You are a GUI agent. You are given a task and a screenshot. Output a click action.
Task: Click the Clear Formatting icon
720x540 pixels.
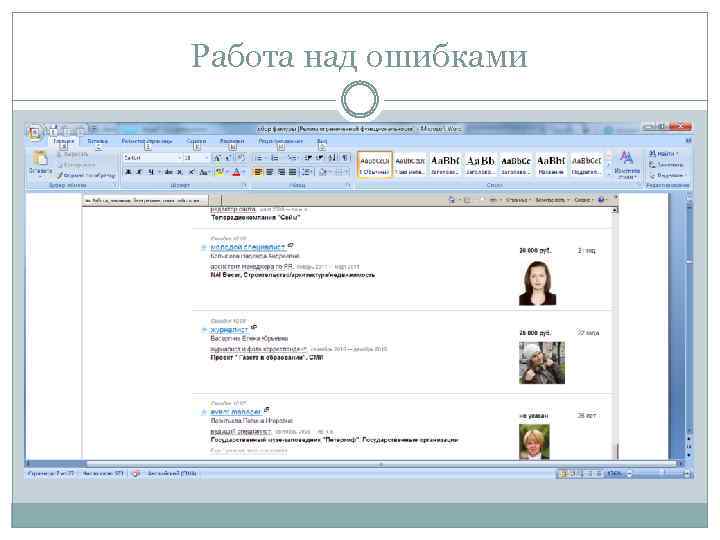point(241,158)
